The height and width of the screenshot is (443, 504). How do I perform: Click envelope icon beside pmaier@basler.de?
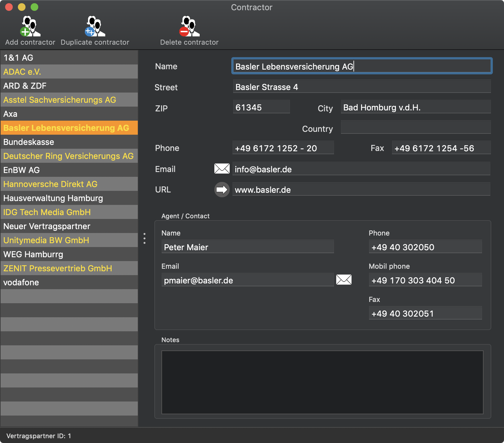point(344,280)
